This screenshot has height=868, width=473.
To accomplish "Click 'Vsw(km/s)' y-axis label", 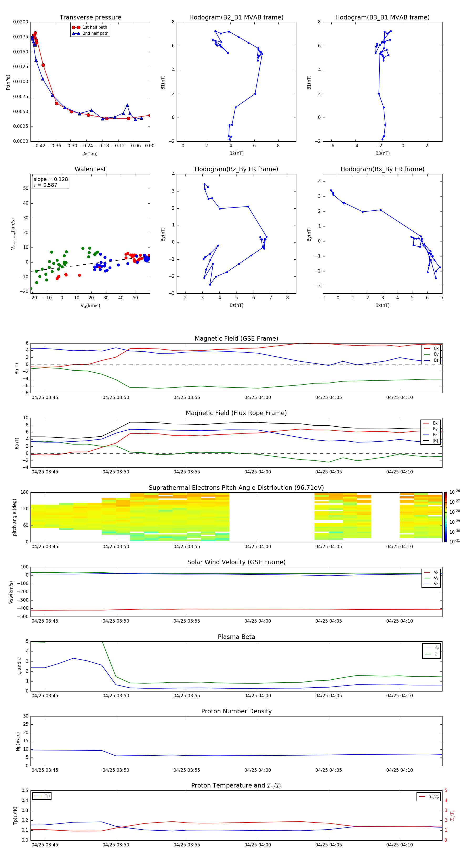I will [11, 592].
